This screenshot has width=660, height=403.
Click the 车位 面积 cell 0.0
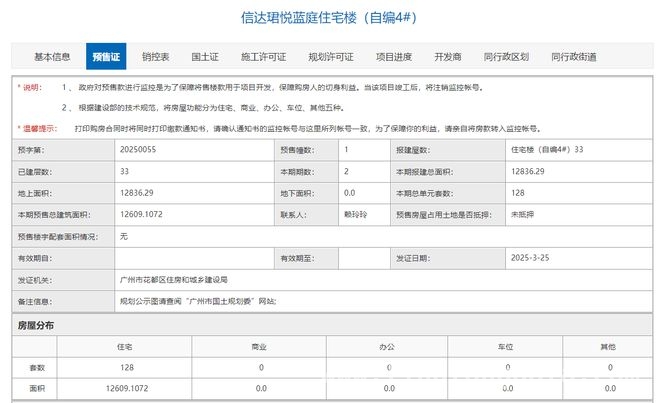coord(508,388)
